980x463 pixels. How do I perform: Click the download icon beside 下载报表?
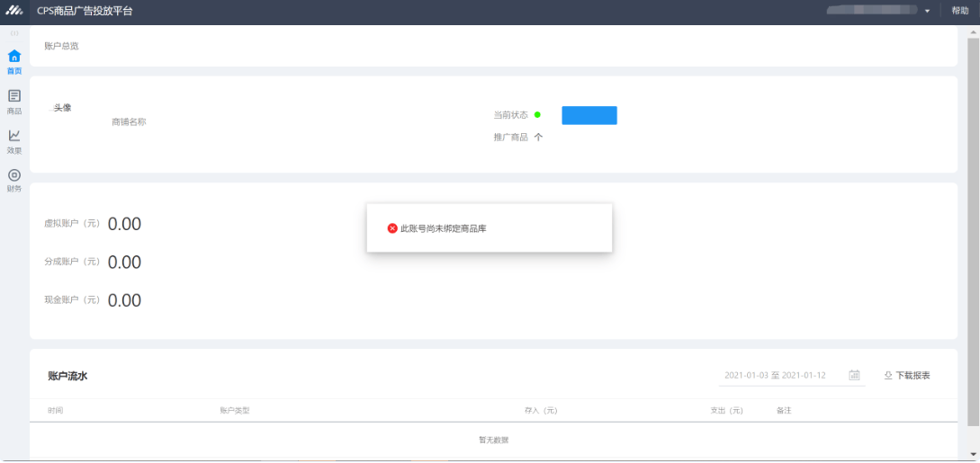887,376
